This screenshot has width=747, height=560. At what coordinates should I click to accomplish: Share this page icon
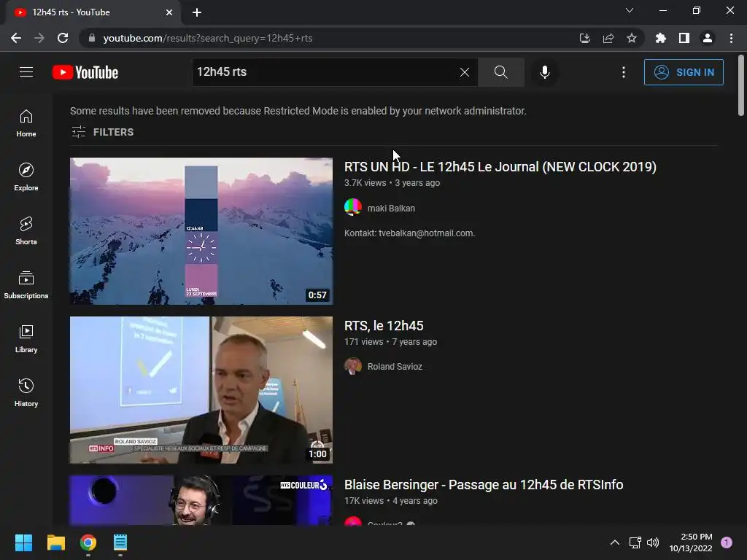pyautogui.click(x=608, y=38)
